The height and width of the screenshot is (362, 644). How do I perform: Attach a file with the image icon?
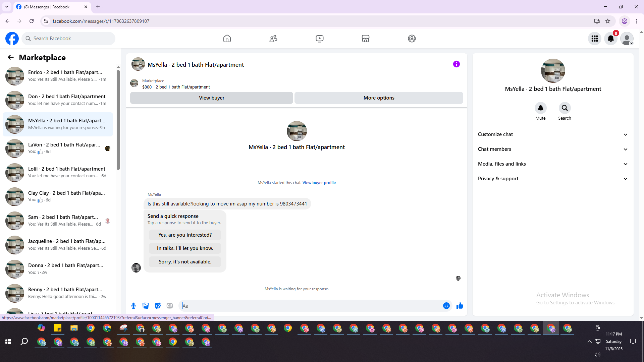[146, 306]
